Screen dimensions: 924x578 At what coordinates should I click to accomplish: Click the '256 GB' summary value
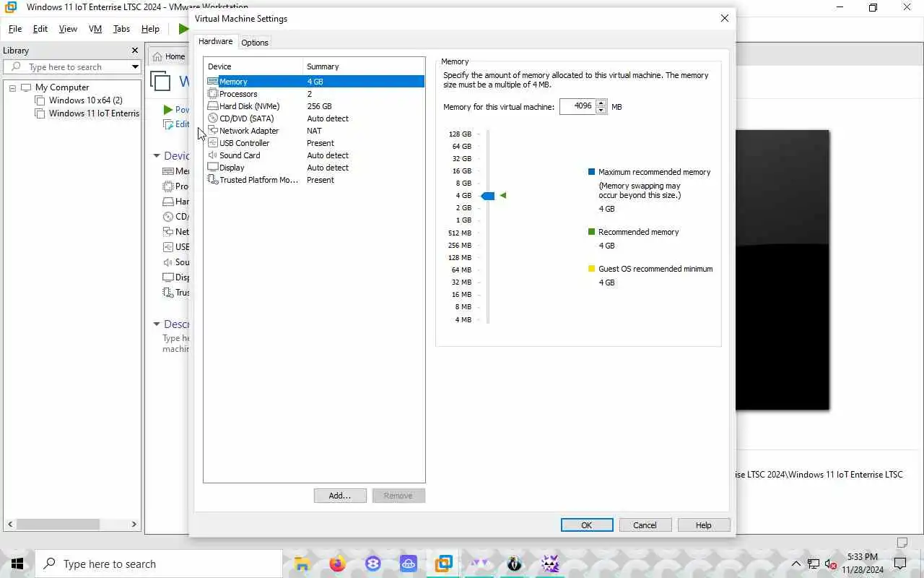(x=319, y=106)
